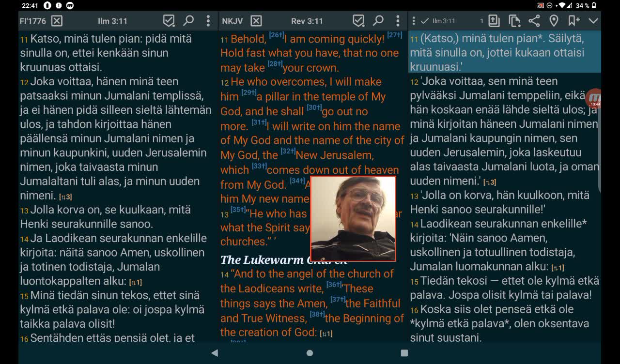Viewport: 620px width, 364px height.
Task: Open cross-reference marker after 'luomakunnan alku:'
Action: click(558, 268)
